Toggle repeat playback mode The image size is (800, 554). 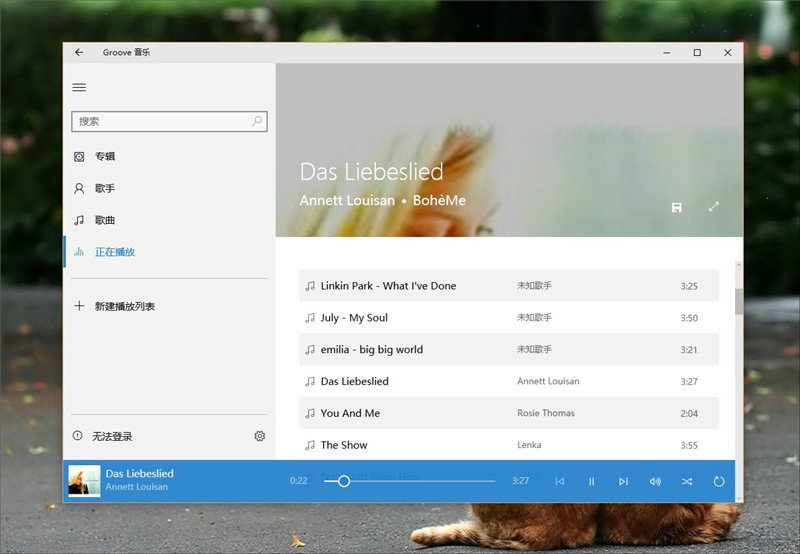pos(718,481)
